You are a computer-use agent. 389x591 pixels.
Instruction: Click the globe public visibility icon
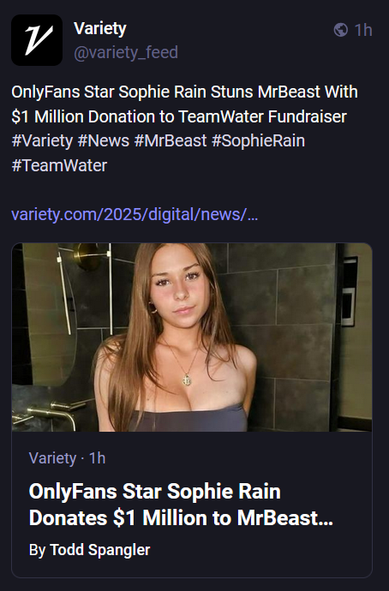[341, 30]
